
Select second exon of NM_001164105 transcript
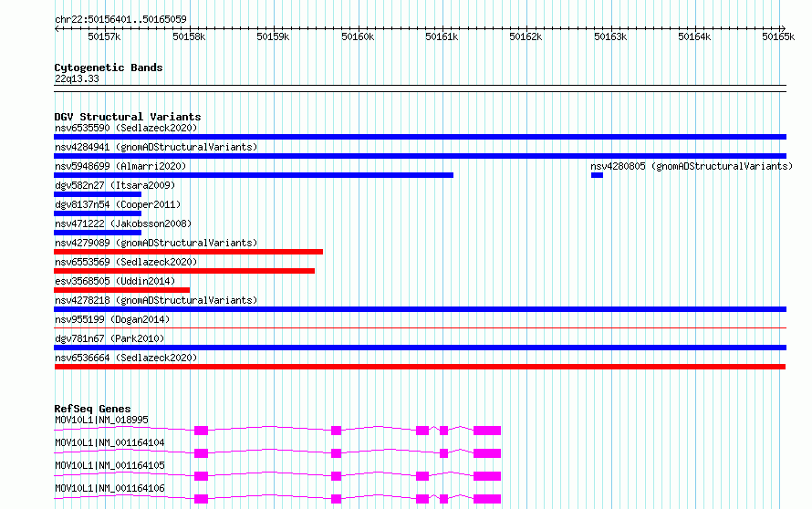pos(336,476)
